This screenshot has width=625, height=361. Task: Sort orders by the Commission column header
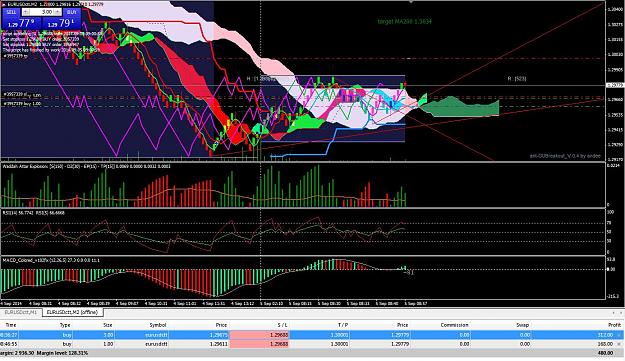pos(455,325)
